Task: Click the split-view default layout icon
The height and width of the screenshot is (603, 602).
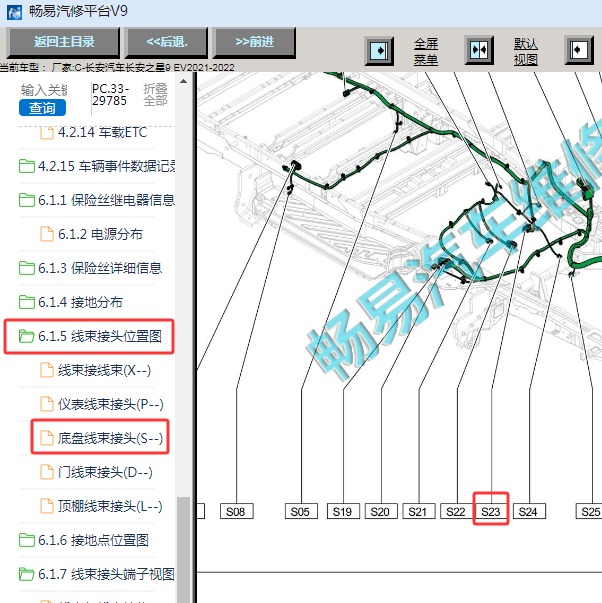Action: tap(479, 50)
